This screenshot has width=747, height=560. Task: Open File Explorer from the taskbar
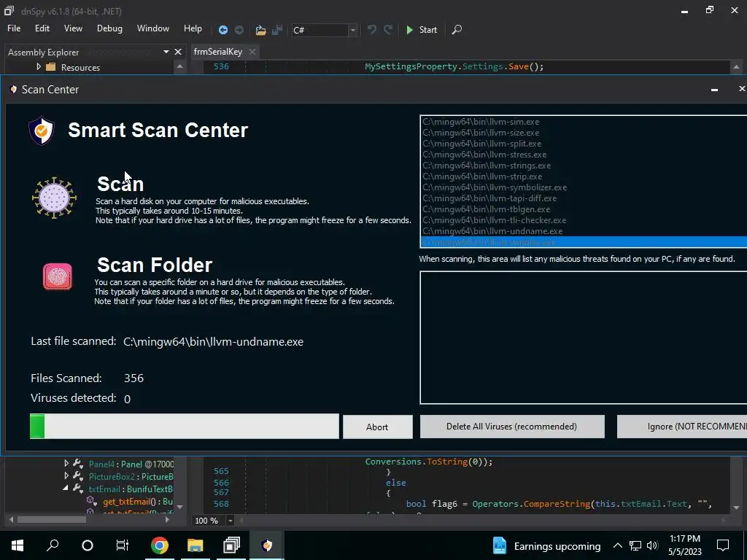tap(195, 545)
